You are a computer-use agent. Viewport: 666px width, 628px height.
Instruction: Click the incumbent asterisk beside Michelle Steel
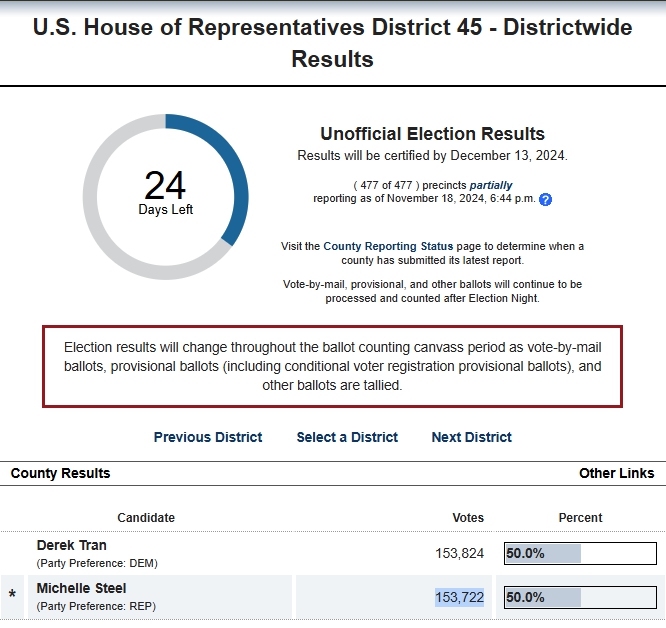tap(12, 595)
